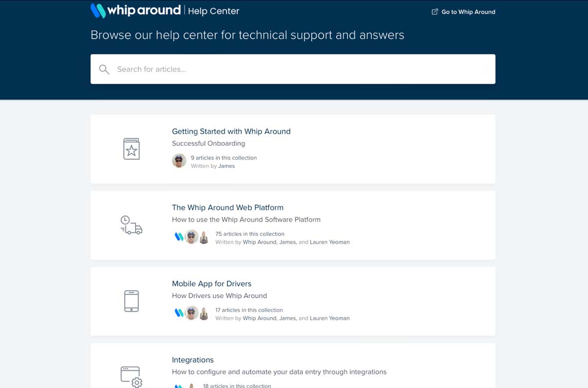588x388 pixels.
Task: Select the Whip Around logo icon
Action: coord(96,10)
